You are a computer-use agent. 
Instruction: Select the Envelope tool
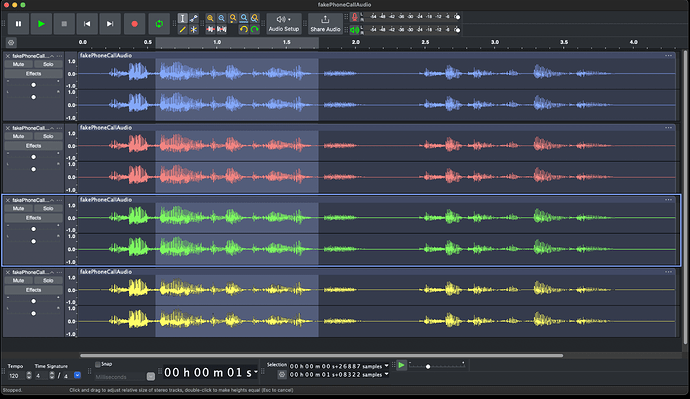(194, 18)
